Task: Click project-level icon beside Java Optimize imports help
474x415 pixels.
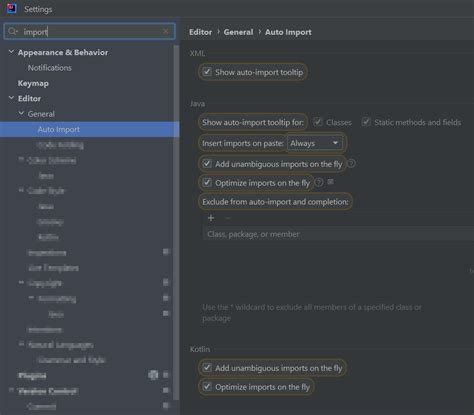Action: (x=330, y=182)
